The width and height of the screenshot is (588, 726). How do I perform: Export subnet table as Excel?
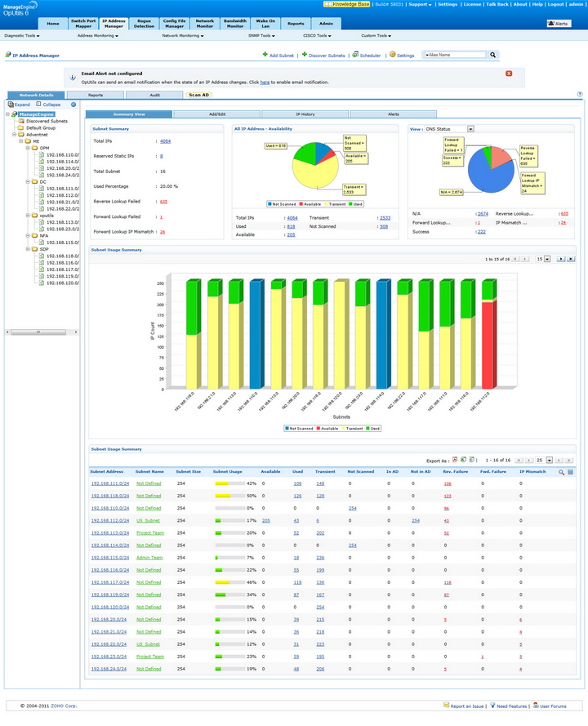[463, 461]
